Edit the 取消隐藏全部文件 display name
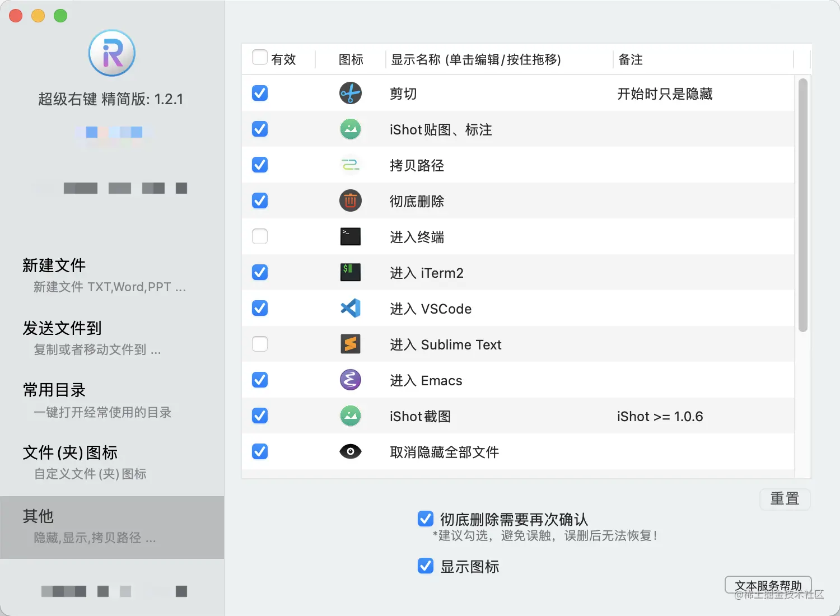 [444, 452]
